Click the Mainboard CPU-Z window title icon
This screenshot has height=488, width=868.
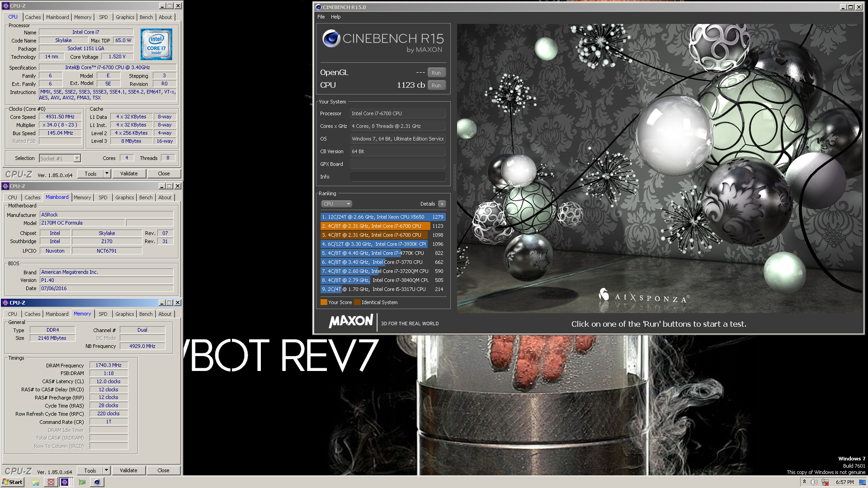click(x=5, y=186)
